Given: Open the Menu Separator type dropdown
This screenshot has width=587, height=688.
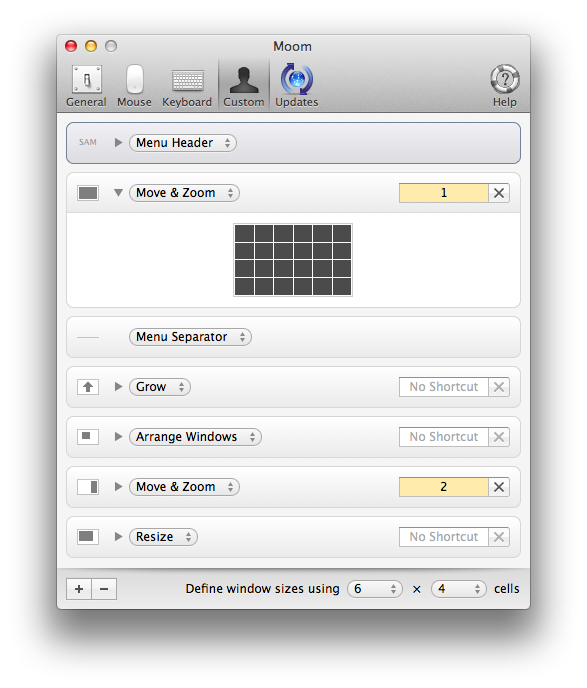Looking at the screenshot, I should pyautogui.click(x=190, y=337).
